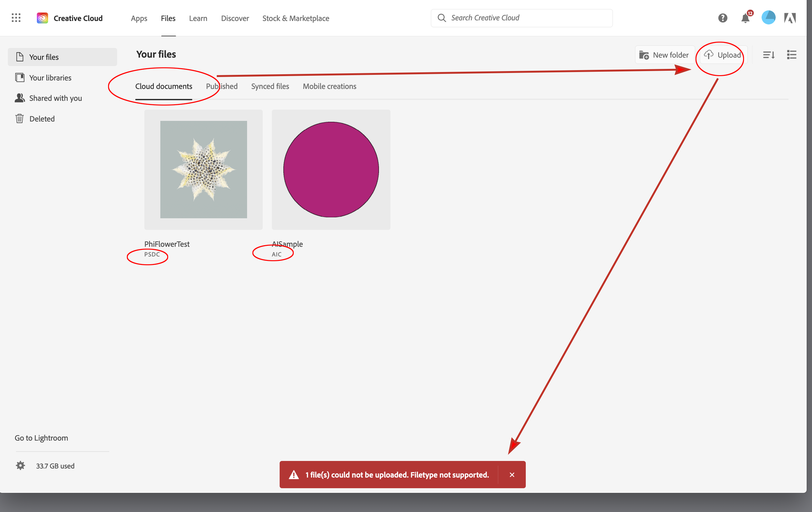Click the Adobe user profile icon
The height and width of the screenshot is (512, 812).
768,18
